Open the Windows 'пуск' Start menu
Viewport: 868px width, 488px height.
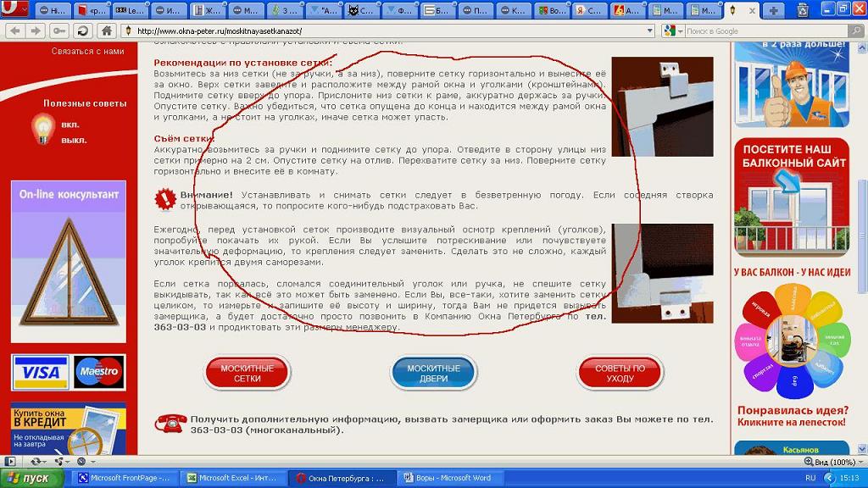click(x=31, y=478)
